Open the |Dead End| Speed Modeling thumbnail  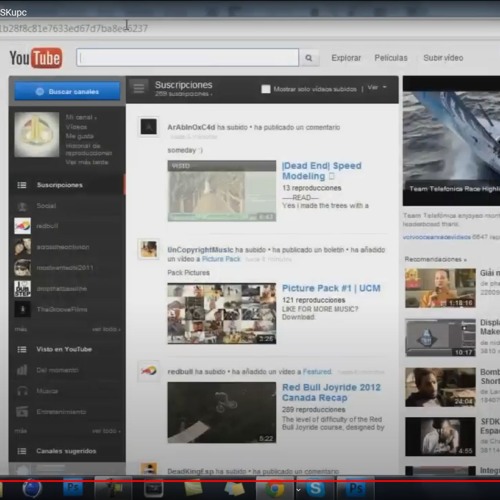point(222,191)
